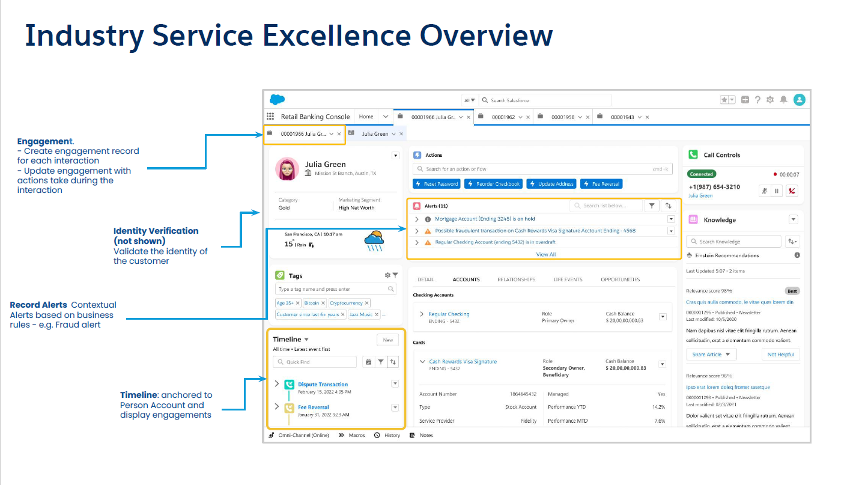Sort the Alerts list

(668, 206)
